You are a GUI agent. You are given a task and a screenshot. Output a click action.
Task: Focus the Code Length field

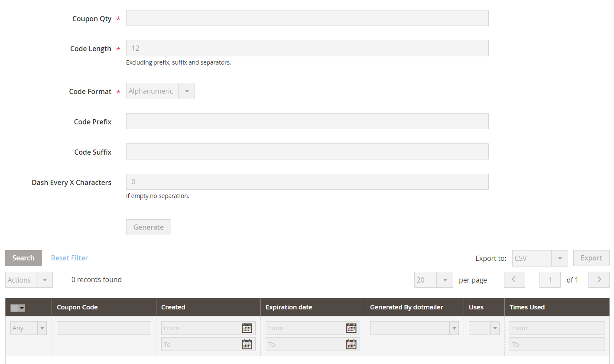pos(307,48)
